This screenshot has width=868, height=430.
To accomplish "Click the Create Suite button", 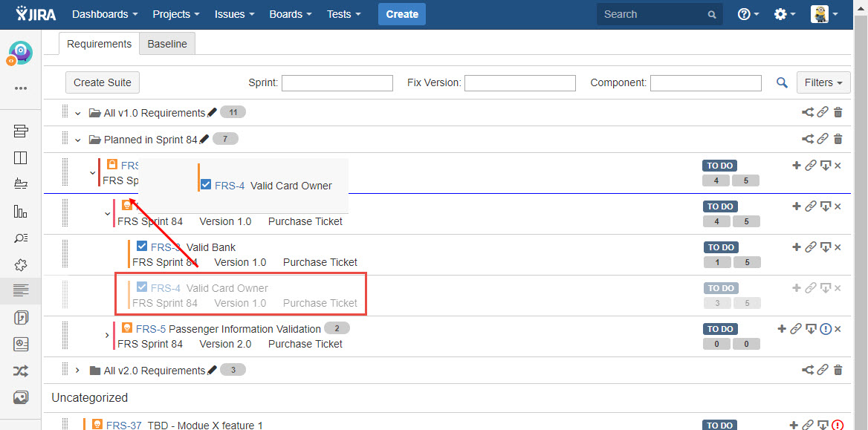I will pos(103,82).
